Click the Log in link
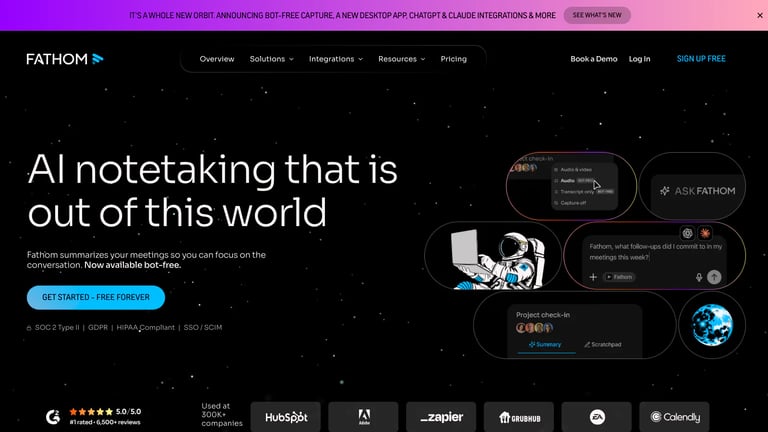The height and width of the screenshot is (432, 768). [640, 59]
